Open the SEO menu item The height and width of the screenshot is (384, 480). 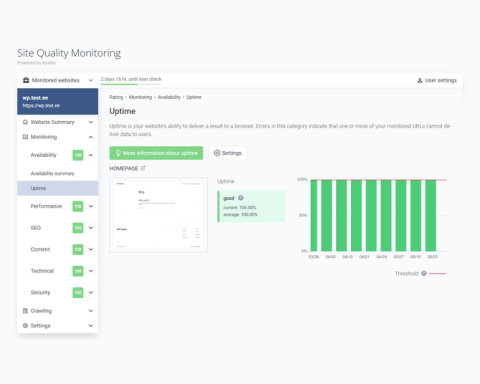point(36,228)
